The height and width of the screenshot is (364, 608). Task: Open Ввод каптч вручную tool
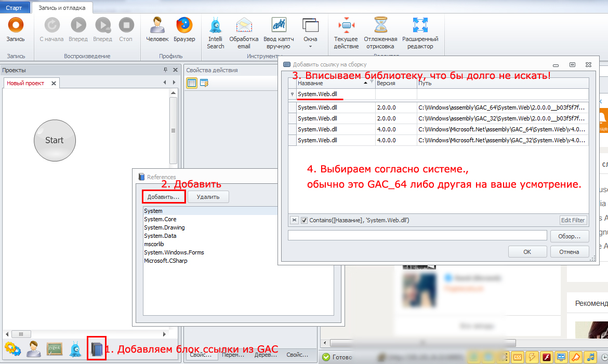coord(279,33)
